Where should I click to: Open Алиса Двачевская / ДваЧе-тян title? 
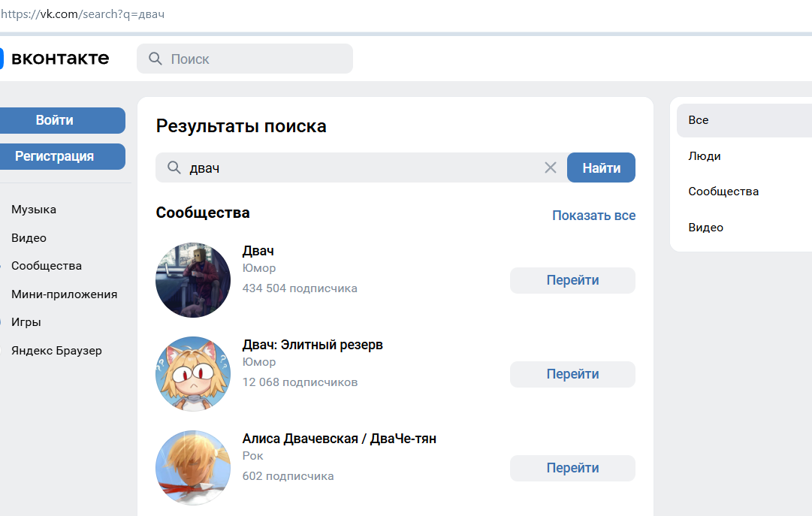340,439
